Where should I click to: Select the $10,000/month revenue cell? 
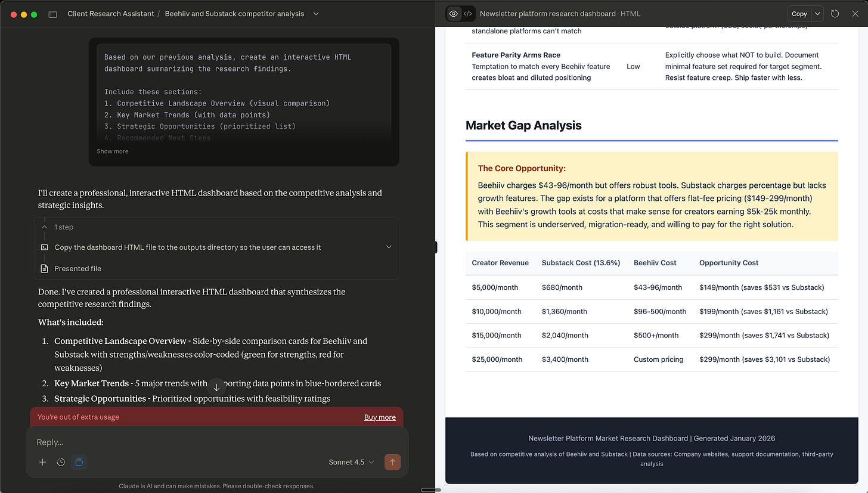(x=497, y=311)
